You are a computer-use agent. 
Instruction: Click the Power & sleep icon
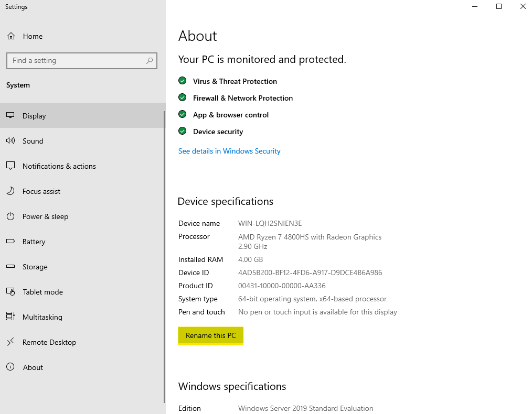(10, 216)
